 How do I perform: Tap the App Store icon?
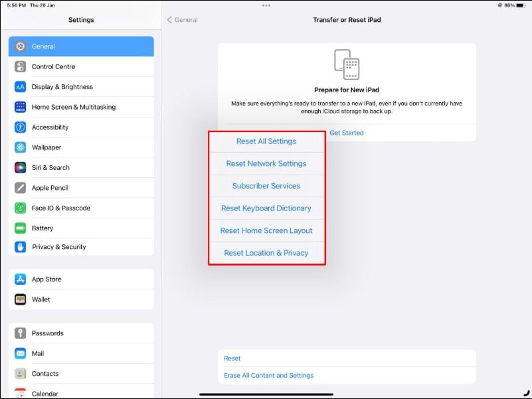pyautogui.click(x=21, y=279)
